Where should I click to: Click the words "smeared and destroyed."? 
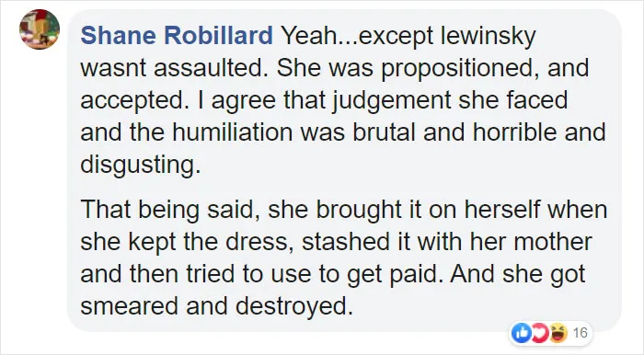click(x=217, y=306)
